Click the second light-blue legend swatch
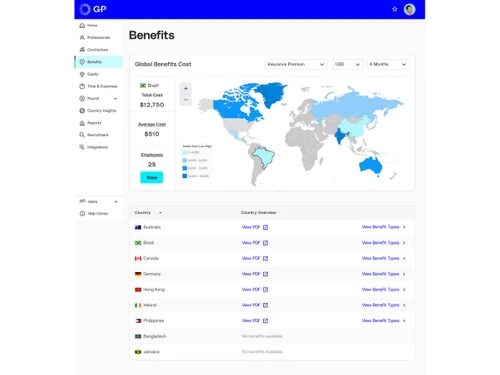500x375 pixels. point(184,160)
